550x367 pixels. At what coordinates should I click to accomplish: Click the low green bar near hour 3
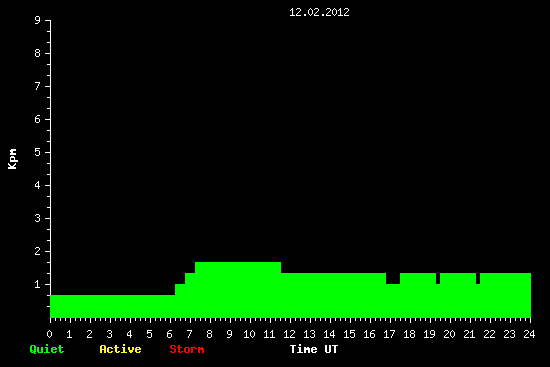click(x=112, y=306)
